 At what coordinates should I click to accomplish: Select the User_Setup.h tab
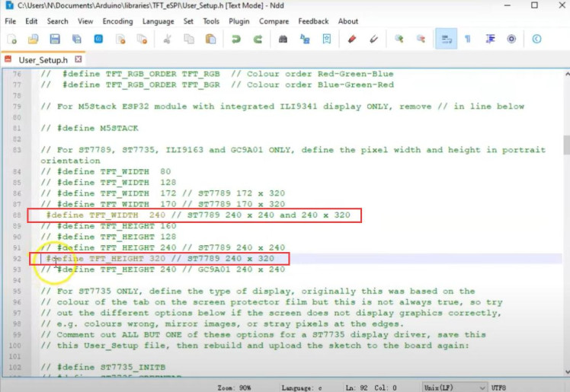pyautogui.click(x=43, y=59)
